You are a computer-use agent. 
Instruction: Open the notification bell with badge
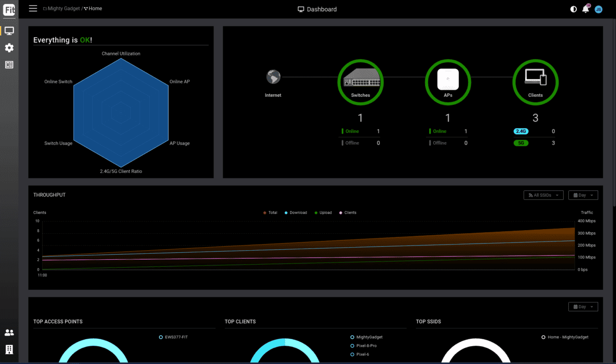pos(585,9)
